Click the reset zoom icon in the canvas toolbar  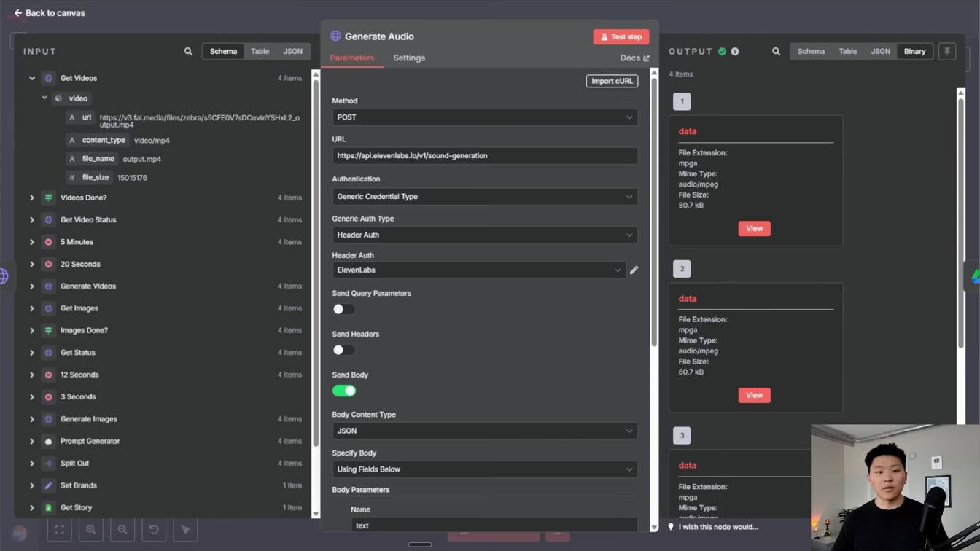pyautogui.click(x=154, y=530)
